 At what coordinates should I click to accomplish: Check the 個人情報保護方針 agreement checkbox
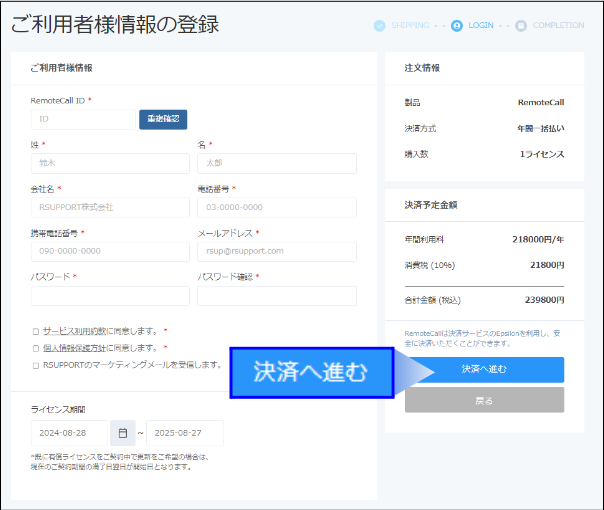pyautogui.click(x=36, y=348)
